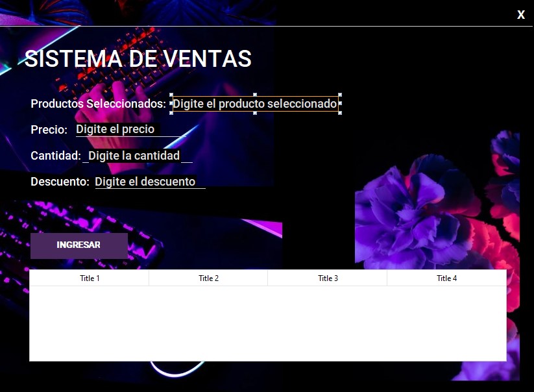Close the form with the X button
The width and height of the screenshot is (534, 392).
pos(521,15)
